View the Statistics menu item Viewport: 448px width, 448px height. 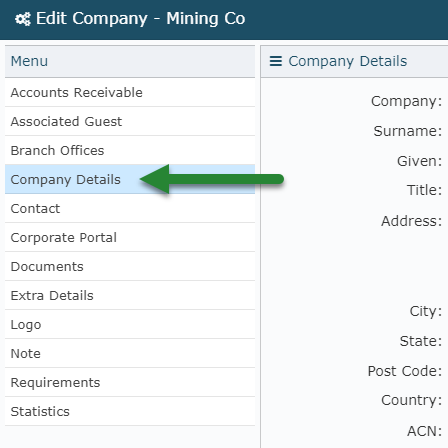(130, 411)
